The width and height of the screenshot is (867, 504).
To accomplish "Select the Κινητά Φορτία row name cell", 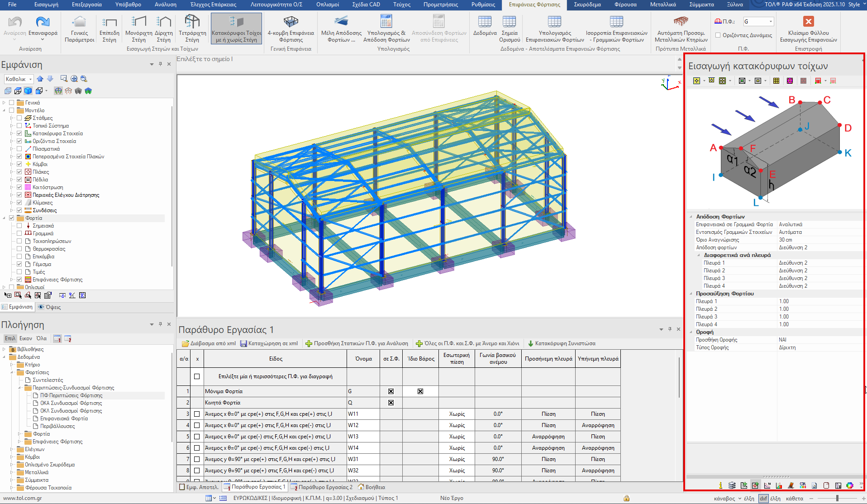I will (275, 403).
